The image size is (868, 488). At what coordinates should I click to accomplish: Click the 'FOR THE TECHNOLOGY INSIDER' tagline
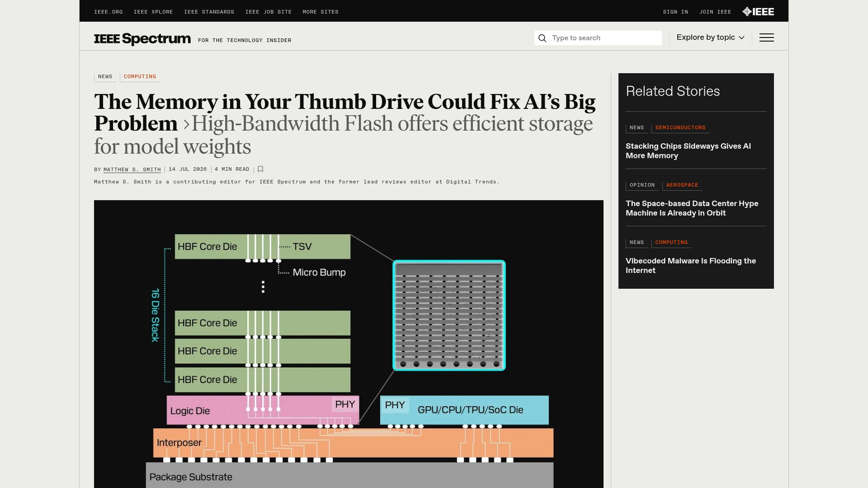coord(245,41)
